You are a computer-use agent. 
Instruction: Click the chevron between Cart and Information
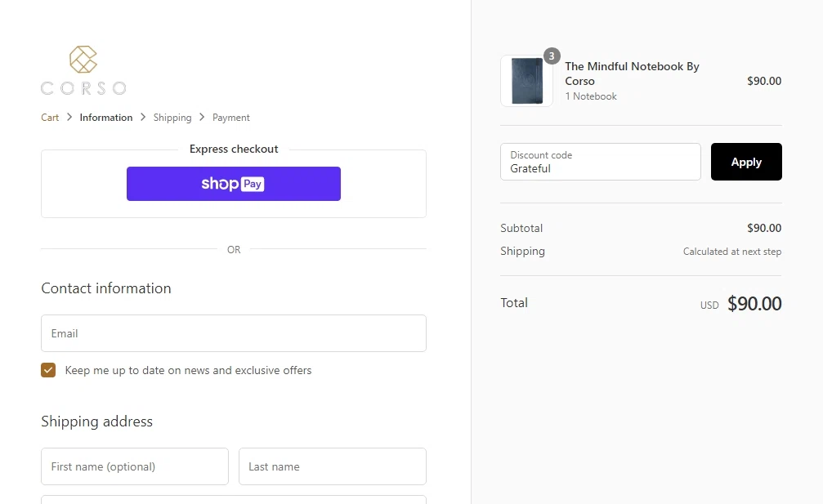click(x=69, y=118)
